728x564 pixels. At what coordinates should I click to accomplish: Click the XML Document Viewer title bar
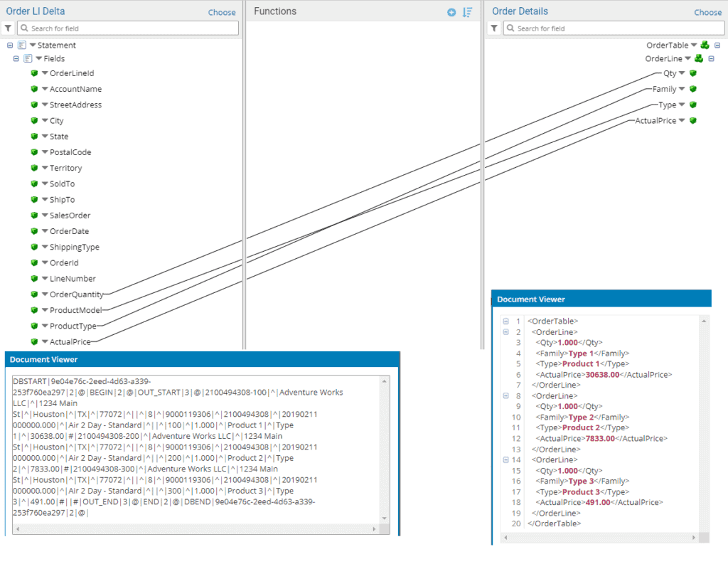pos(601,299)
